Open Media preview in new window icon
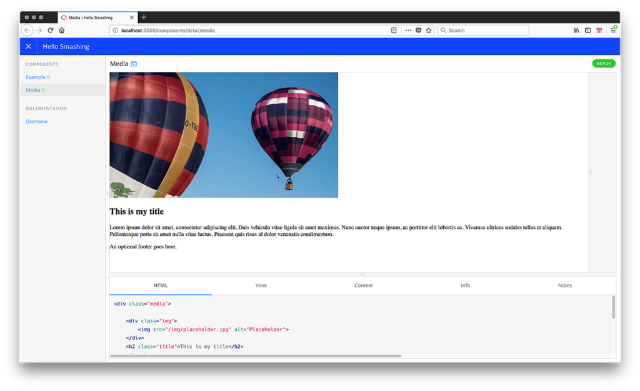The image size is (640, 391). (x=134, y=64)
